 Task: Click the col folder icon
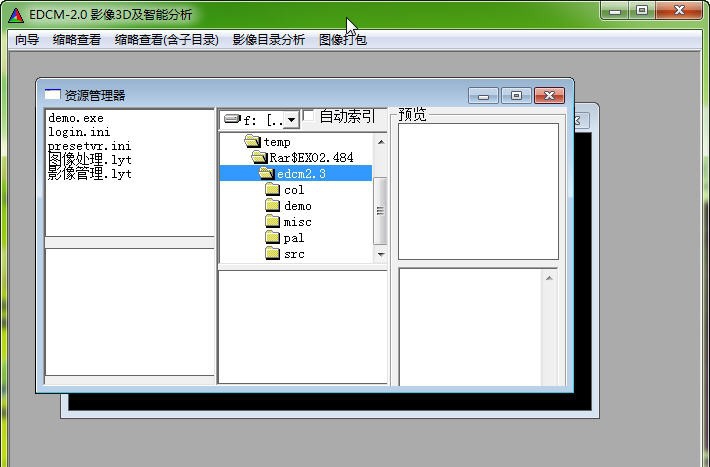[272, 189]
